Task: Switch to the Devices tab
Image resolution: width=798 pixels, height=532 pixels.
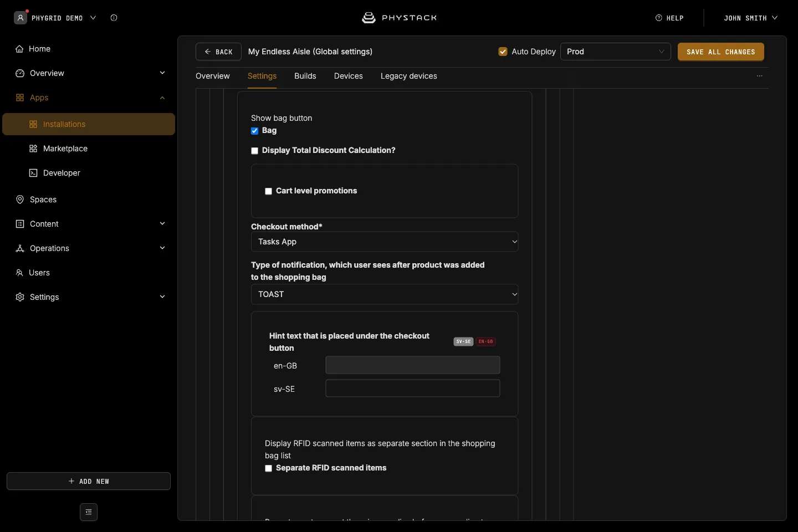Action: click(349, 76)
